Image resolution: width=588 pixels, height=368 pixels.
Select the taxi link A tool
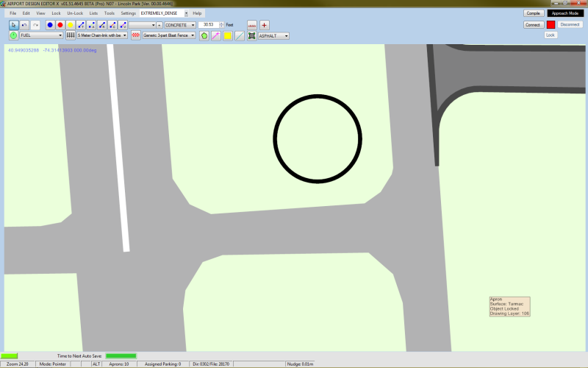[91, 25]
